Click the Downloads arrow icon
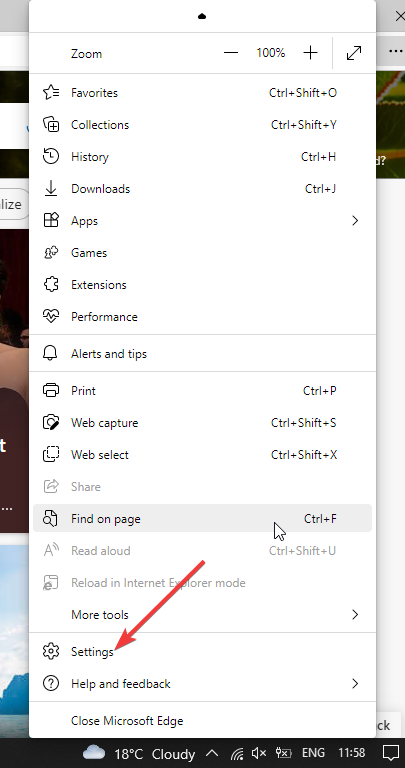 coord(51,189)
